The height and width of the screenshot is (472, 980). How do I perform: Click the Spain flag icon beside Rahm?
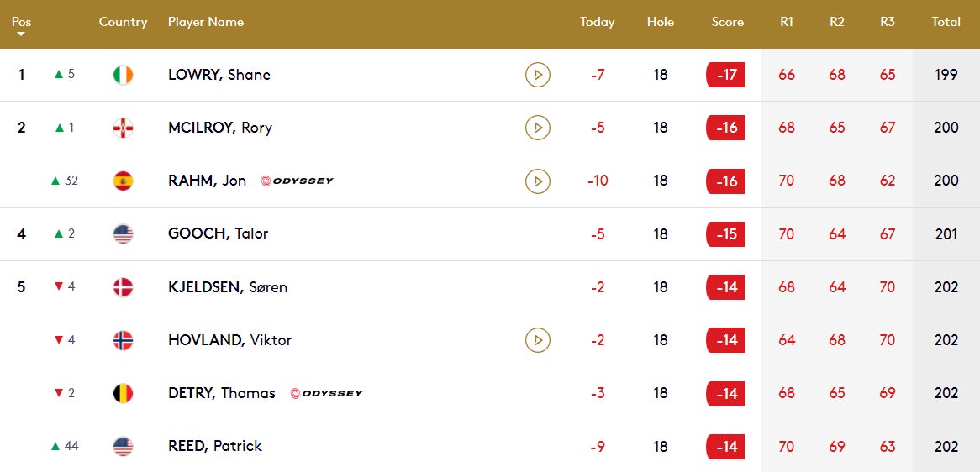click(x=123, y=181)
